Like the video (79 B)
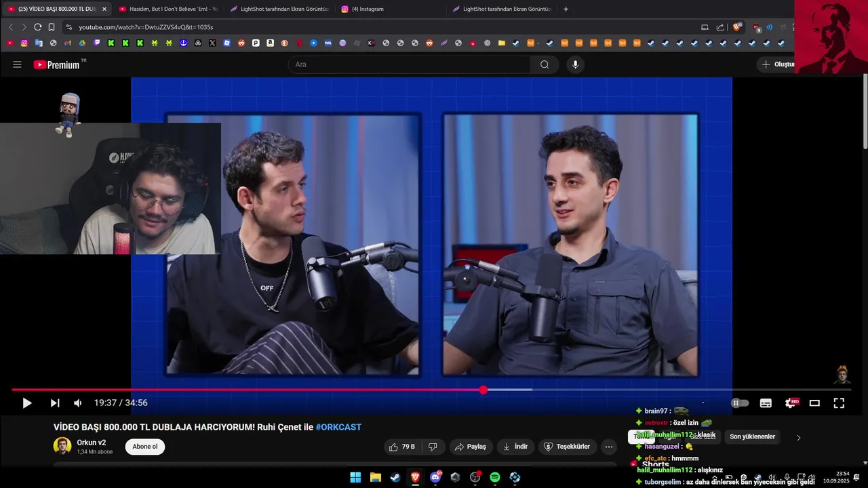 401,447
